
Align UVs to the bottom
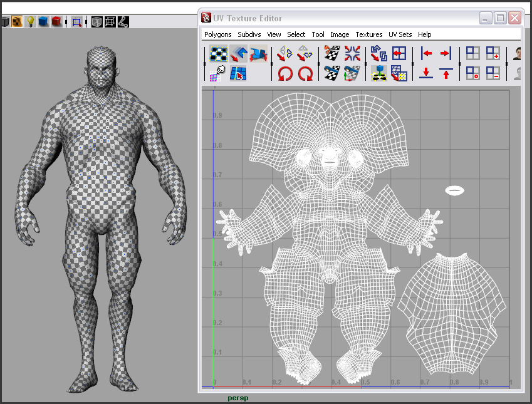tap(426, 73)
